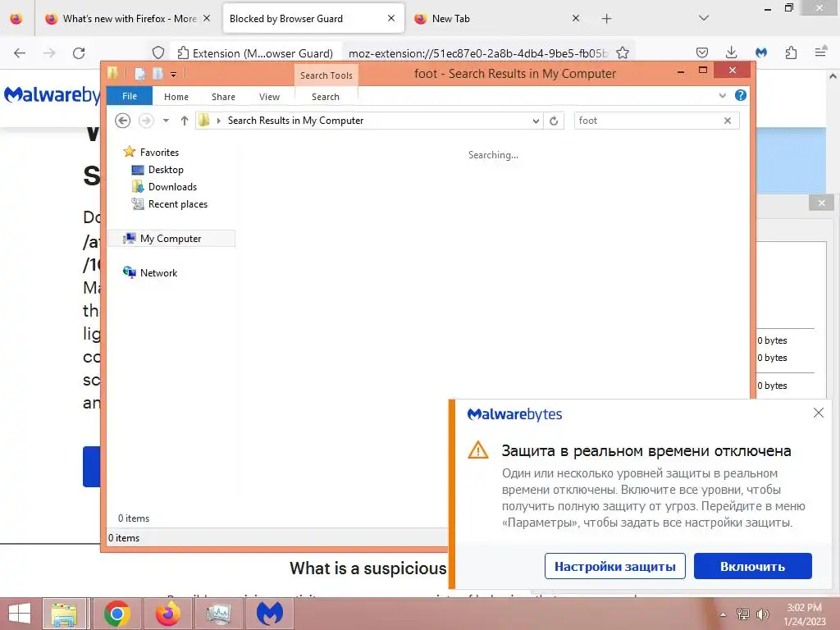Open Malwarebytes Browser Guard extension icon
The height and width of the screenshot is (630, 840).
[x=760, y=52]
